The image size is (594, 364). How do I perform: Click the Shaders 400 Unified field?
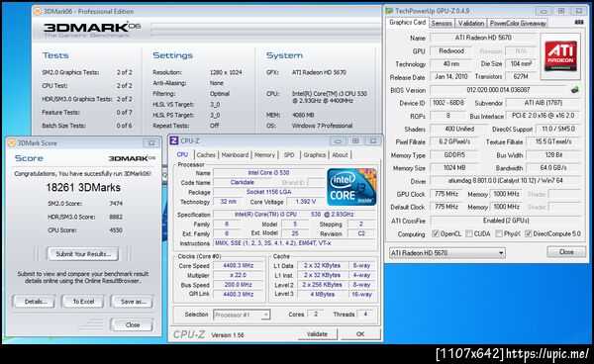(459, 129)
